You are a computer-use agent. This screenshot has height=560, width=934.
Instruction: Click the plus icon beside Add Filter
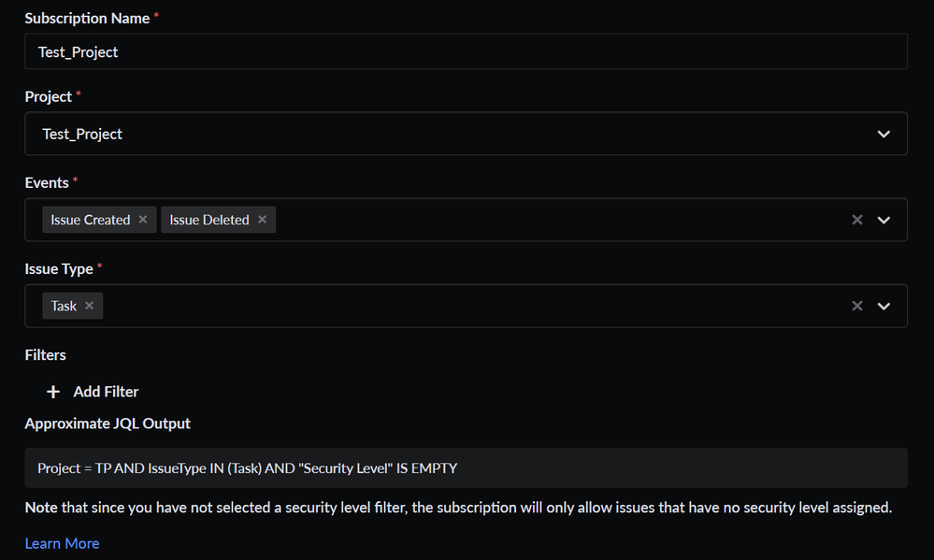[x=52, y=392]
